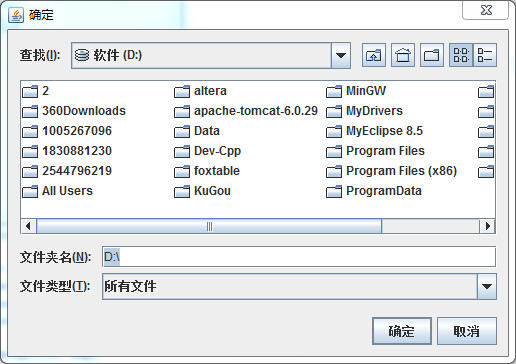516x364 pixels.
Task: Select the Program Files folder
Action: coord(376,151)
